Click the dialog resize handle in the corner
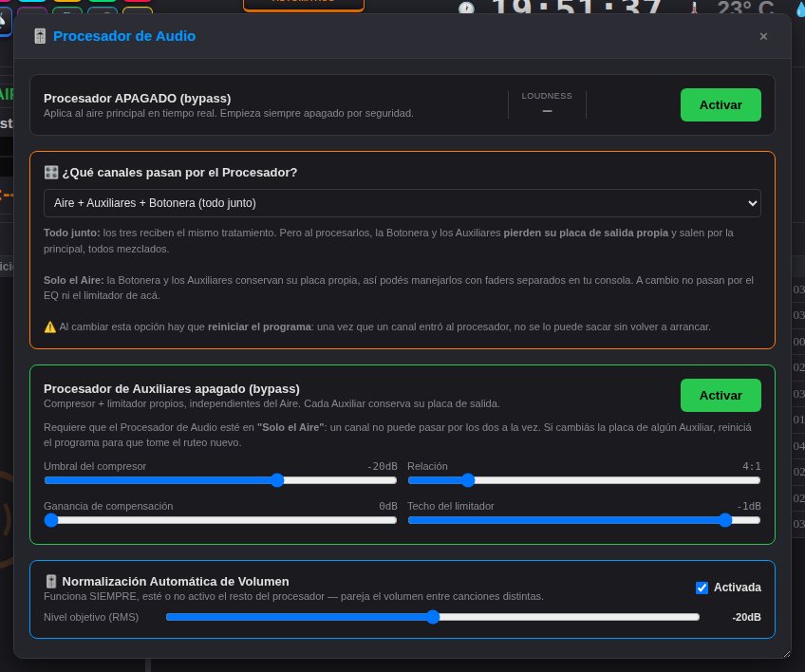 click(x=787, y=654)
